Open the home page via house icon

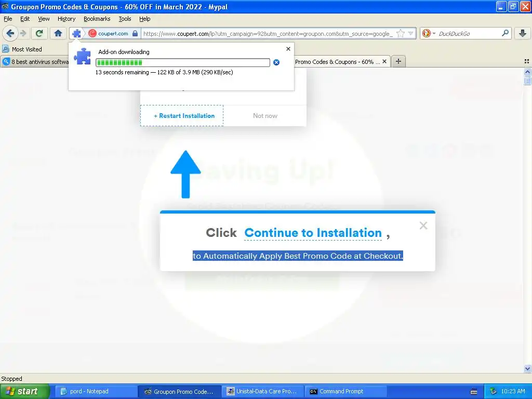coord(58,33)
